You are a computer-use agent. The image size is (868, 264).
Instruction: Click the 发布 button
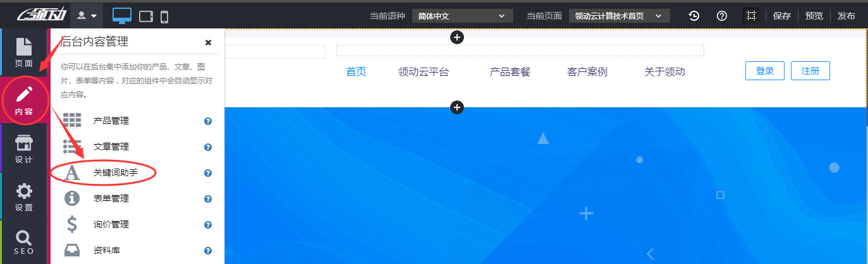846,16
